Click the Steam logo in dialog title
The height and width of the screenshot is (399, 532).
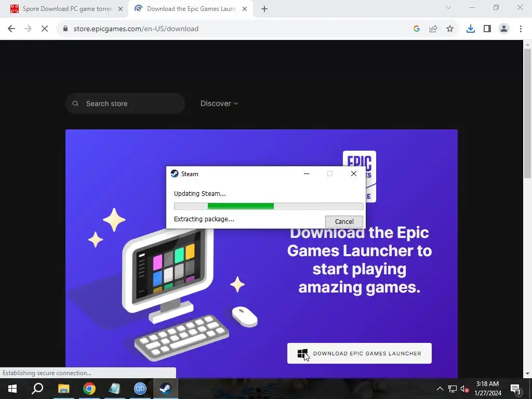(x=175, y=174)
